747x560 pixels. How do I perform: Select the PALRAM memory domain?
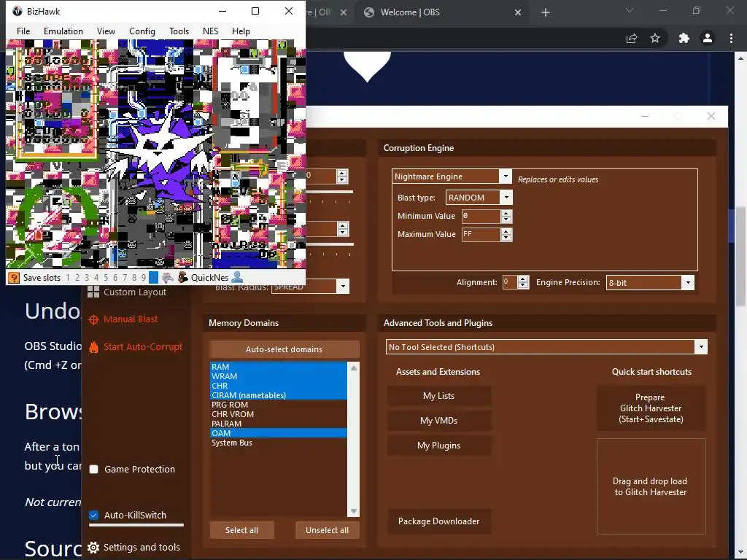(279, 424)
